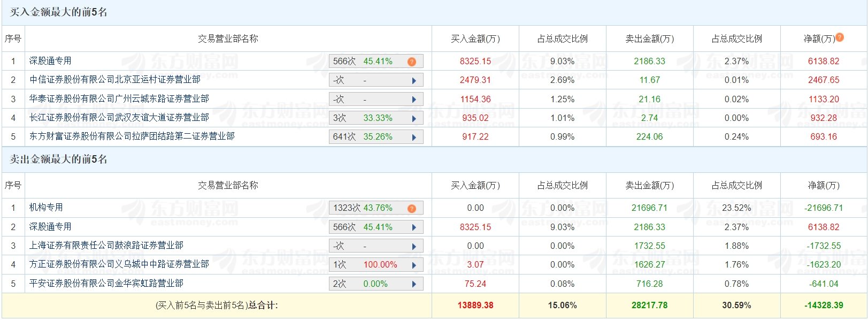This screenshot has width=868, height=320.
Task: Select net amount 2467.65
Action: [x=824, y=80]
